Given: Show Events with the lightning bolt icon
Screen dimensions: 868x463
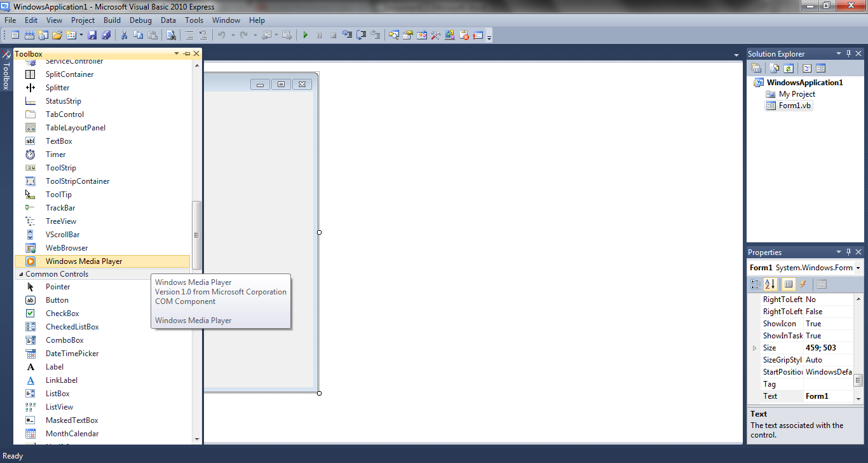Looking at the screenshot, I should 803,284.
